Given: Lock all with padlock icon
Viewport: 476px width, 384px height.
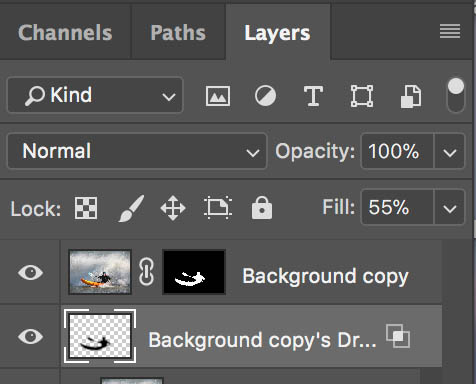Looking at the screenshot, I should click(262, 208).
